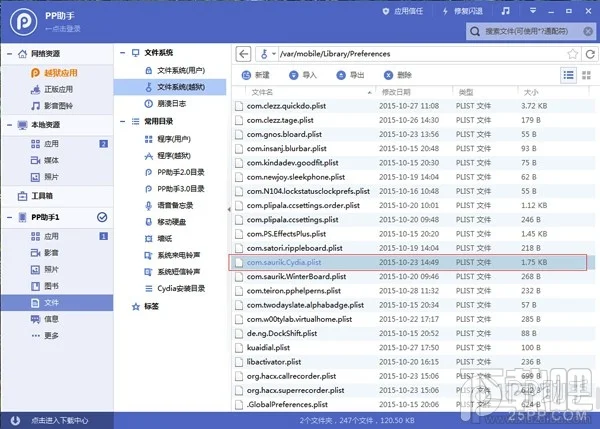The height and width of the screenshot is (429, 600).
Task: Open 正版应用 in the sidebar
Action: click(52, 89)
